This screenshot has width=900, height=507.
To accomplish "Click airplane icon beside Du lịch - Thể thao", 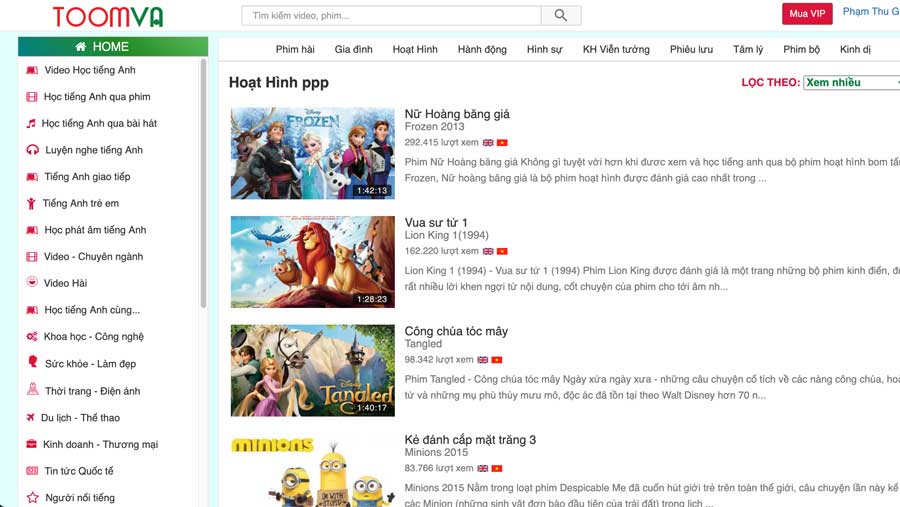I will 30,417.
